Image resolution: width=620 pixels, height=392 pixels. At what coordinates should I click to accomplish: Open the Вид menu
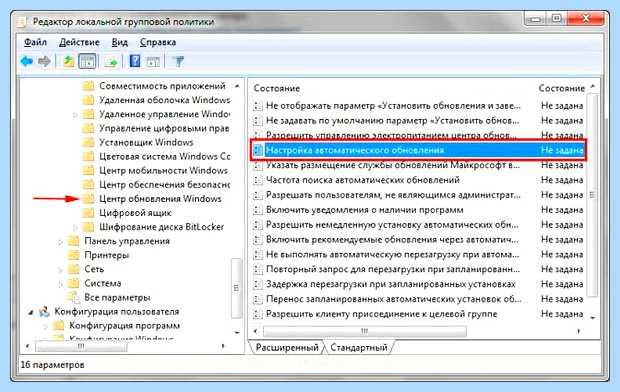[119, 42]
